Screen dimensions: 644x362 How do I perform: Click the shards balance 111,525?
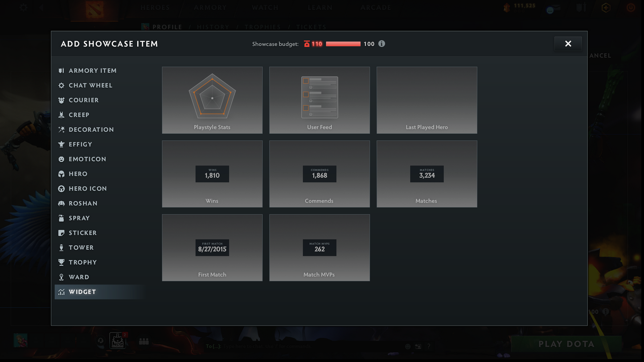click(x=525, y=6)
